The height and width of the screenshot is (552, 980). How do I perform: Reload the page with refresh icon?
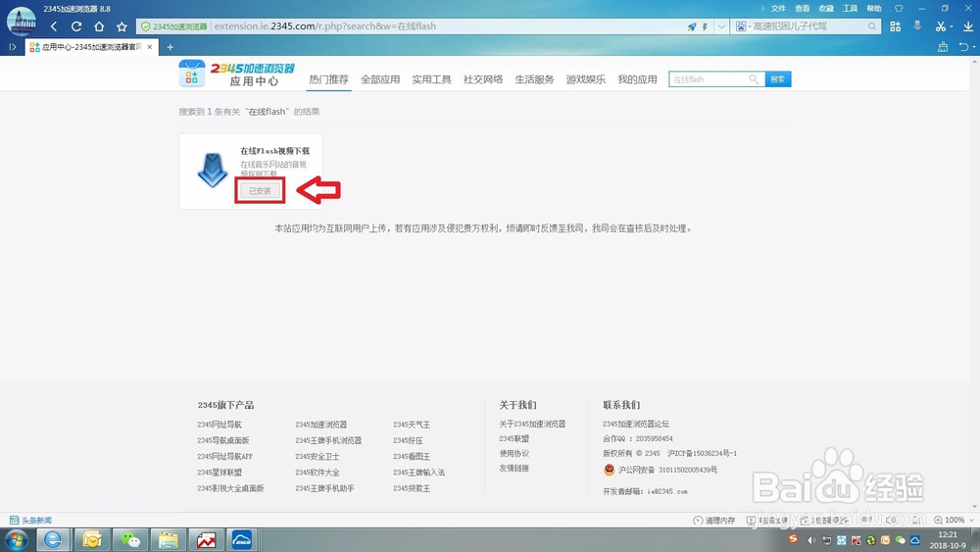point(76,26)
